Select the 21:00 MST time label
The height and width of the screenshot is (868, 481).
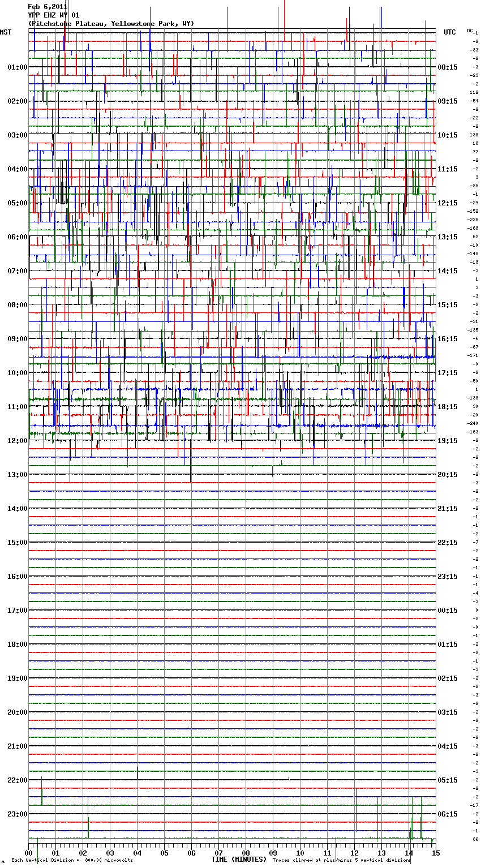pyautogui.click(x=18, y=746)
